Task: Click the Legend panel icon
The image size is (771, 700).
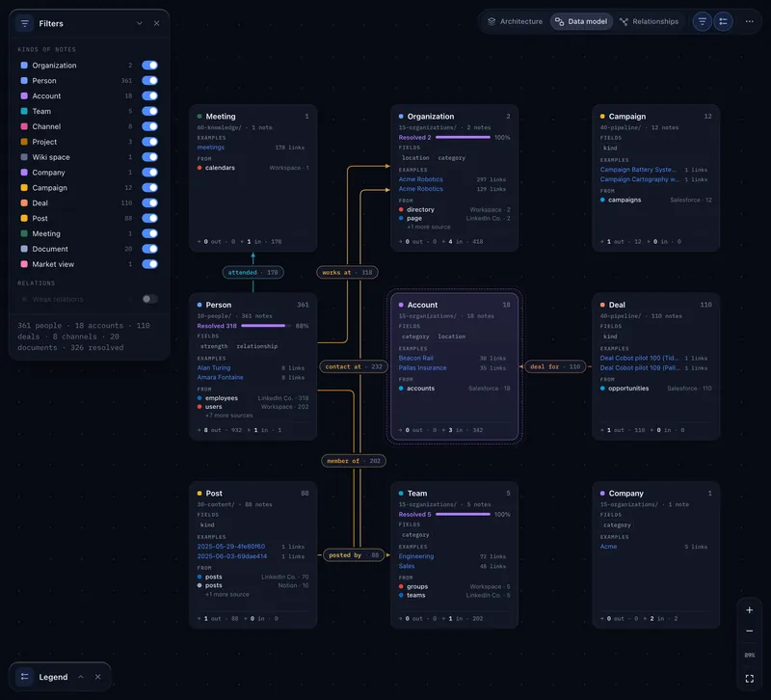Action: coord(25,677)
